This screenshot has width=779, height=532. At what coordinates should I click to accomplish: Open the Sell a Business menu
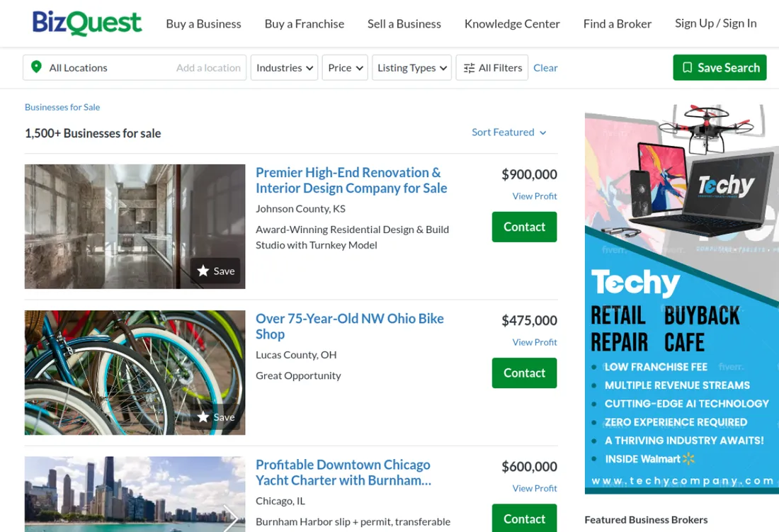pyautogui.click(x=404, y=24)
